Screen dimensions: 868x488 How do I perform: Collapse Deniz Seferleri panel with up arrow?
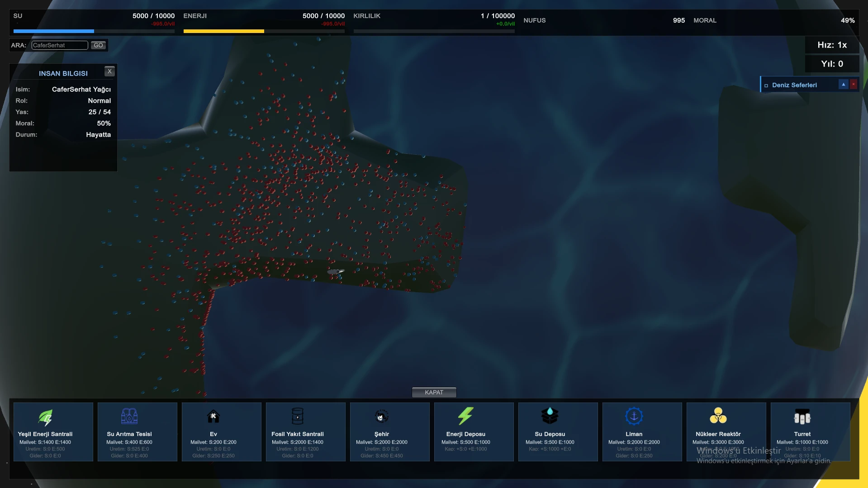pyautogui.click(x=843, y=85)
